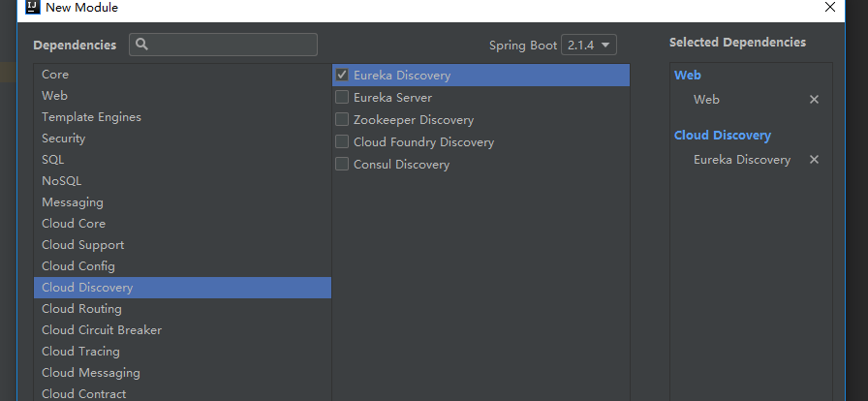Tick the Cloud Foundry Discovery checkbox
This screenshot has height=401, width=868.
click(342, 141)
